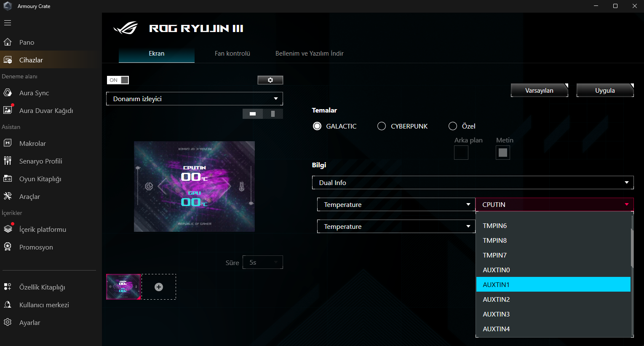Switch to the Fan kontrolü tab
The height and width of the screenshot is (346, 644).
232,54
